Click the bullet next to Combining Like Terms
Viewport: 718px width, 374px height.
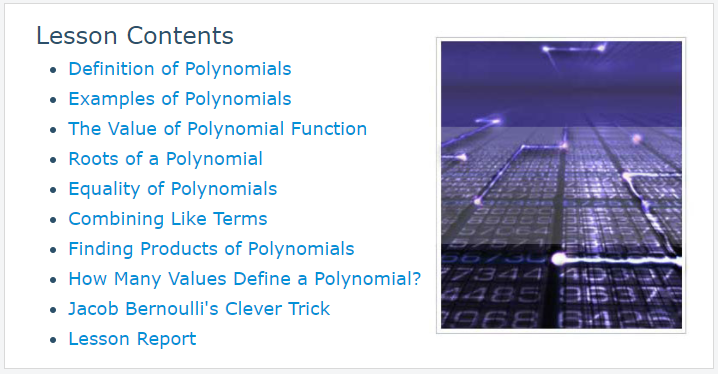tap(54, 220)
